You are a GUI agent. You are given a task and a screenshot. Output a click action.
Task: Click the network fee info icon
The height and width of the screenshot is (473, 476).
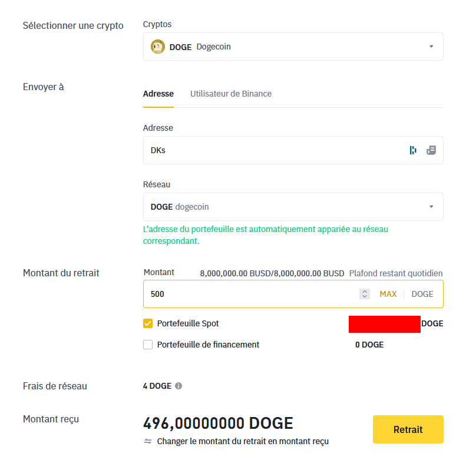[178, 386]
